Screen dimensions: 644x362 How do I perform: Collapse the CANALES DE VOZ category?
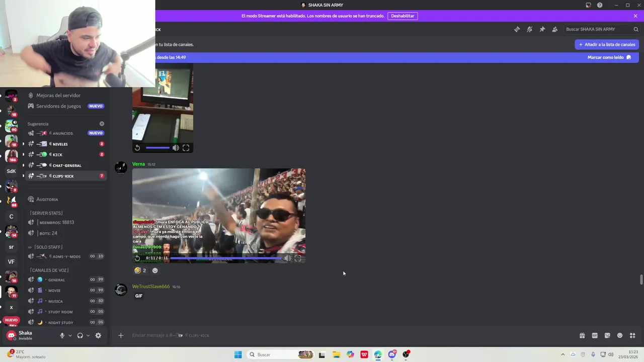pyautogui.click(x=49, y=270)
